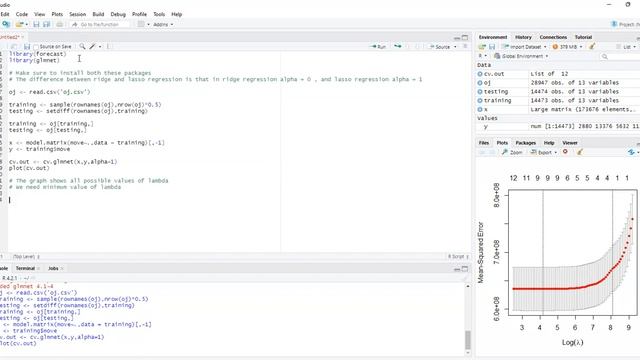Open R language selector dropdown
The width and height of the screenshot is (640, 360).
(x=482, y=56)
